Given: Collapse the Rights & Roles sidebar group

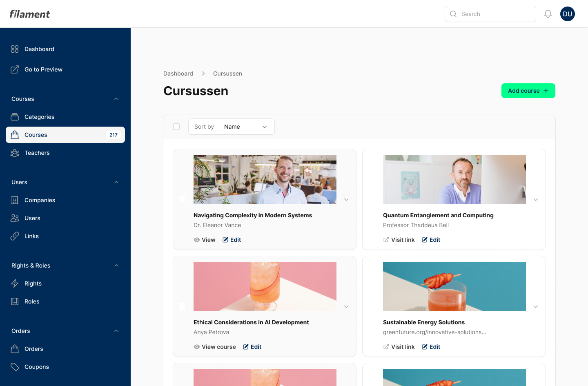Looking at the screenshot, I should (x=116, y=266).
